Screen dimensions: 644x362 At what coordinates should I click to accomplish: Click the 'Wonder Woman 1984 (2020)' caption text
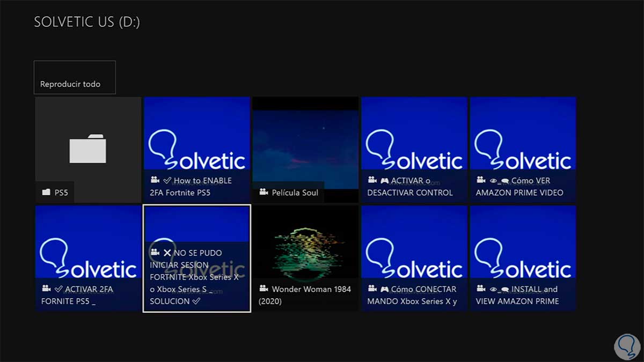point(305,295)
